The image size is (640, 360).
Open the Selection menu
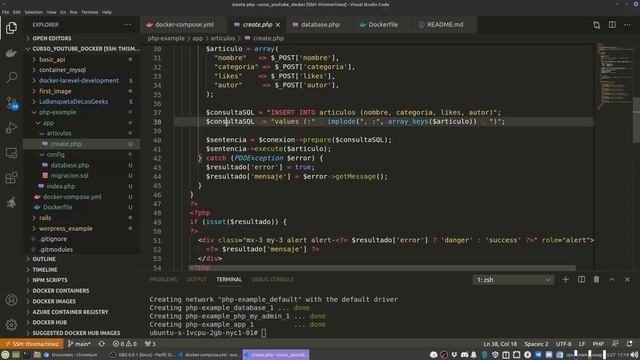[33, 12]
